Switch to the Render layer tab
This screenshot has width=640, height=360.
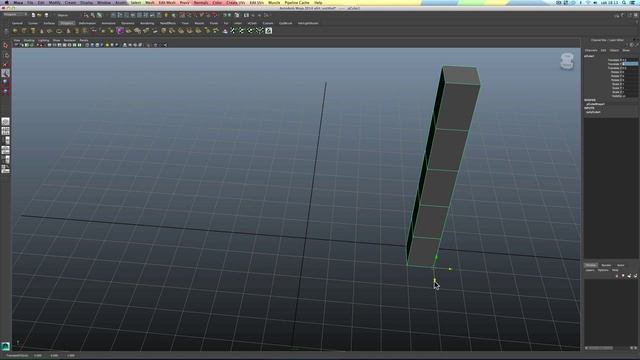(x=606, y=265)
